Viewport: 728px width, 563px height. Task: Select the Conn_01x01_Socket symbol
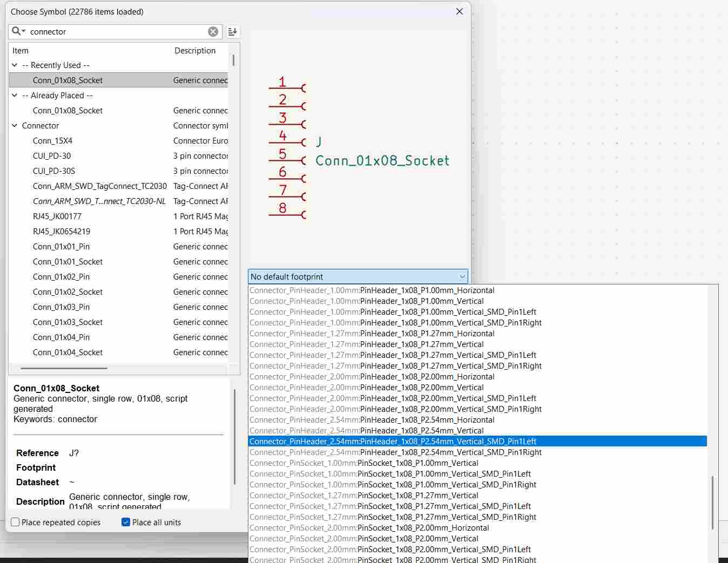(119, 262)
